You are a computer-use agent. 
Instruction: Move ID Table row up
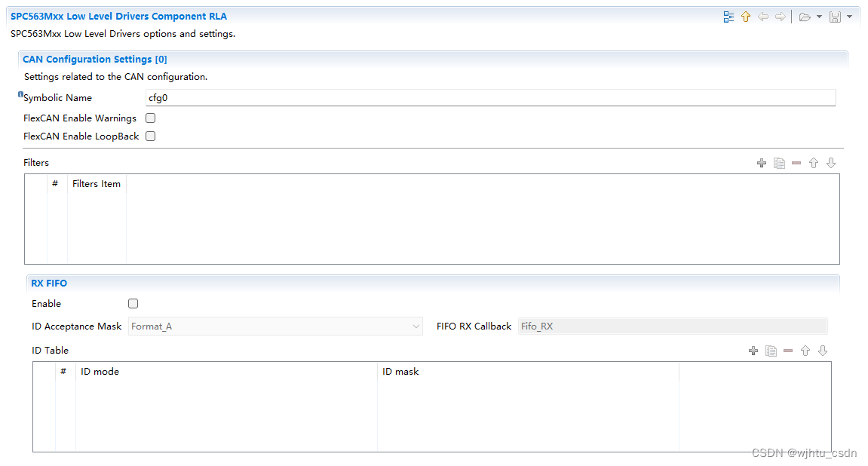coord(805,351)
